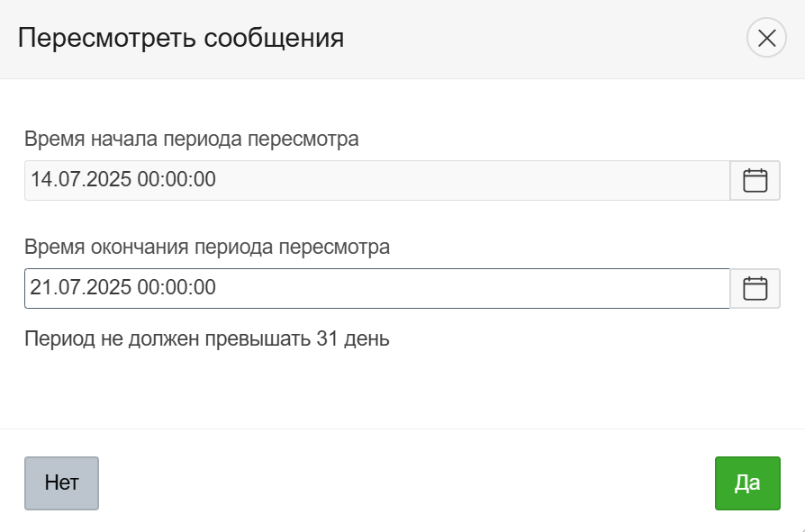Click the resize grip in dialog corner
The width and height of the screenshot is (805, 532).
click(800, 527)
